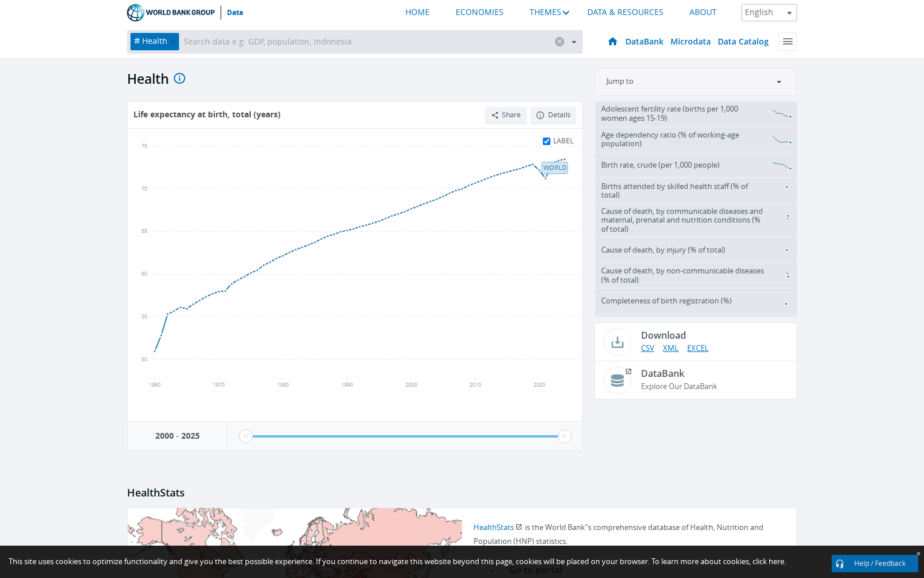Toggle the LABEL checkbox on the chart

[x=546, y=141]
